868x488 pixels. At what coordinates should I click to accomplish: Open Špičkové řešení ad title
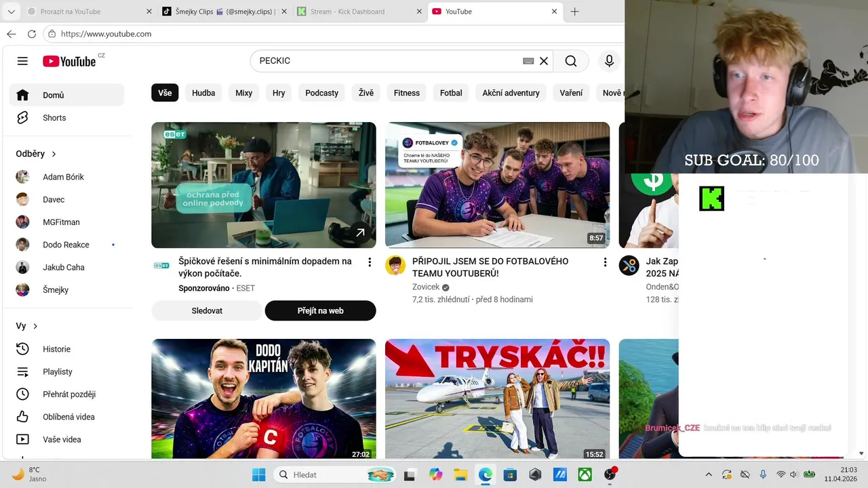265,267
